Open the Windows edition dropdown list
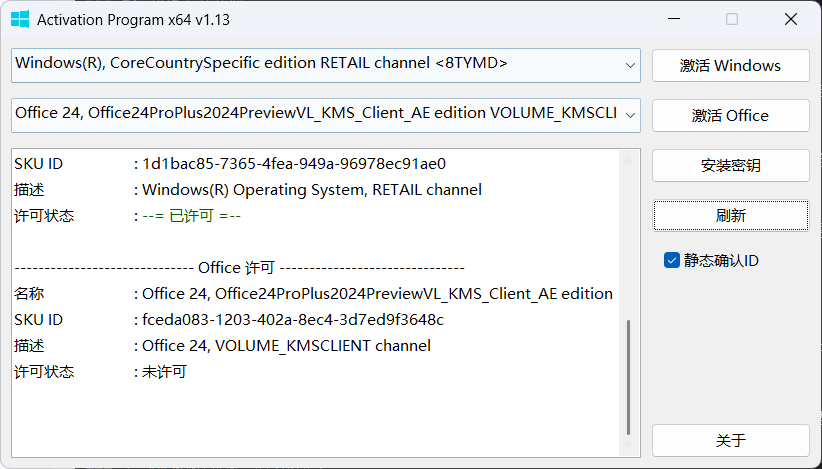Image resolution: width=822 pixels, height=469 pixels. coord(326,65)
